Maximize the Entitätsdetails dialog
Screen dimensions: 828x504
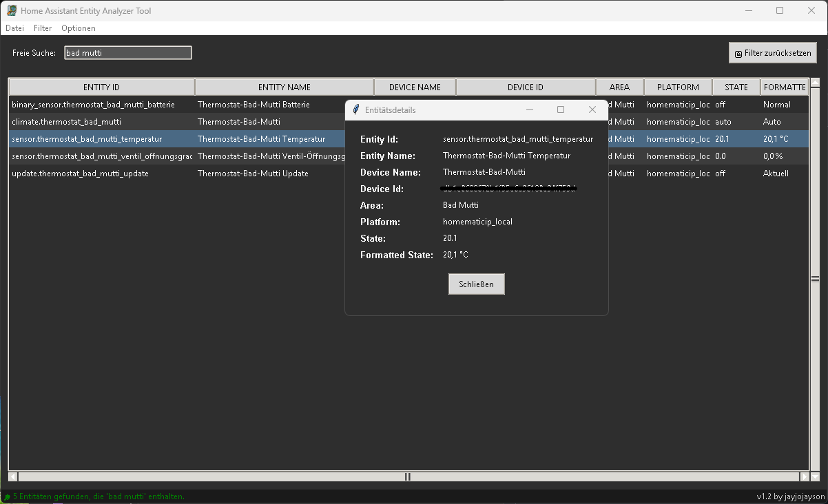pyautogui.click(x=561, y=109)
